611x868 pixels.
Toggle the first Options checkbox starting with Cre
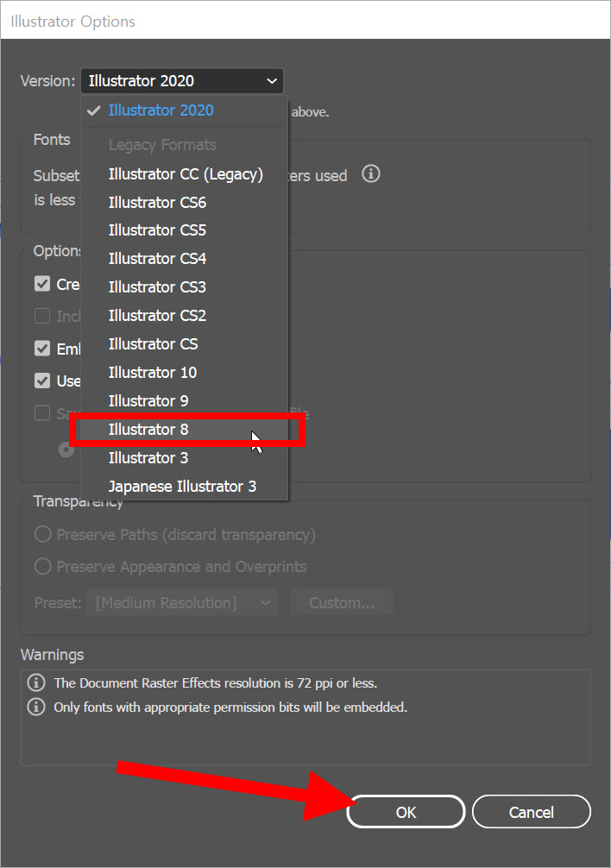(42, 284)
